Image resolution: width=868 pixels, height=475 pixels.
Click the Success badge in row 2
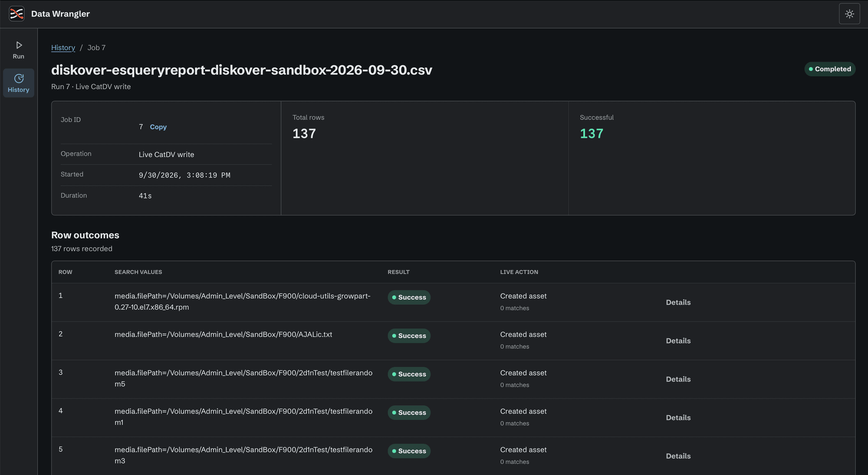409,336
